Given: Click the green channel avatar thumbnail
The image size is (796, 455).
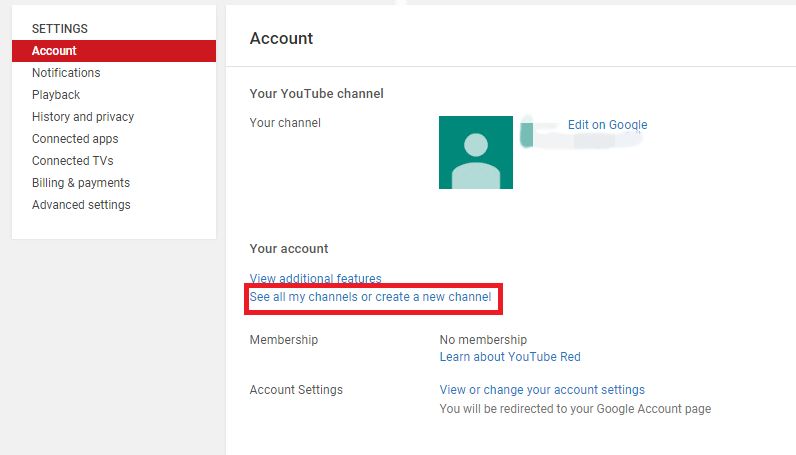Looking at the screenshot, I should point(476,152).
